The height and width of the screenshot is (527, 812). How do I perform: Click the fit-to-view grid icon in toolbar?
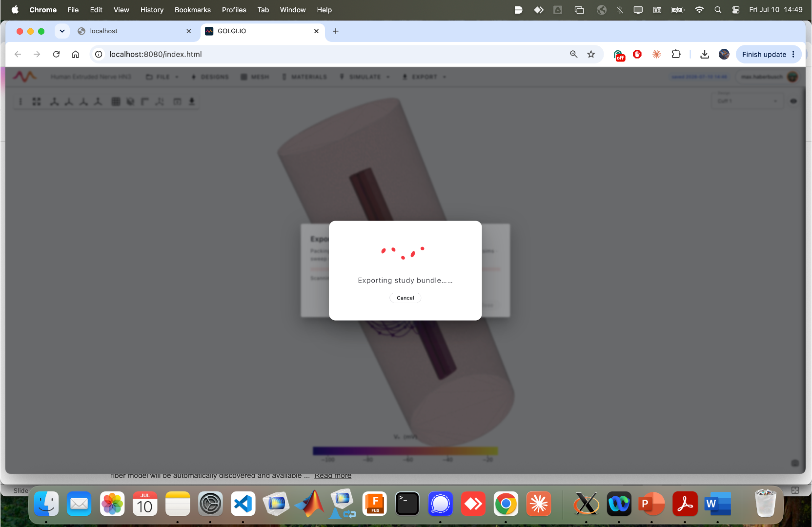[37, 101]
